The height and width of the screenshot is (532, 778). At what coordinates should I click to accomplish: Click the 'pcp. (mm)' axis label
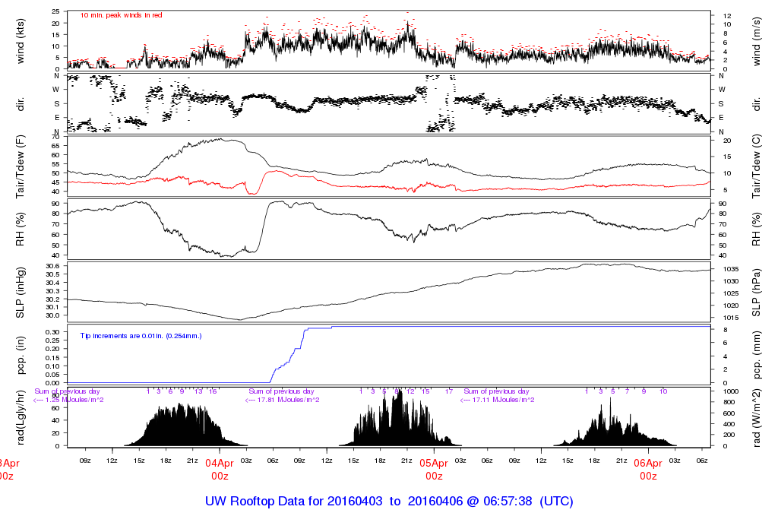(x=756, y=355)
